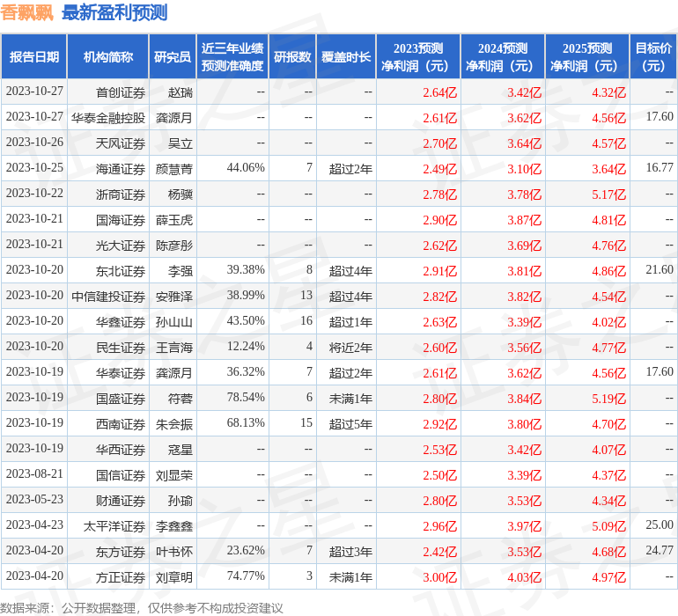Click the 机构简称 column header

point(108,56)
